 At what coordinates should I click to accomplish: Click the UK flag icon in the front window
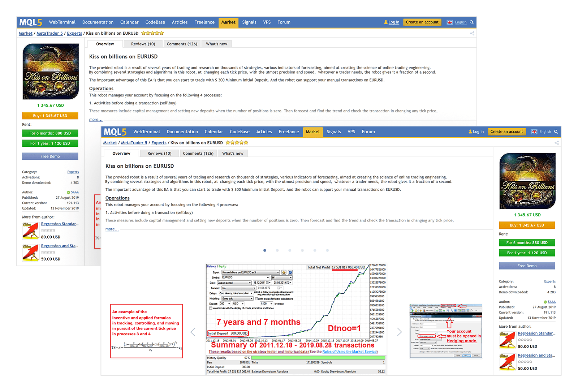tap(534, 132)
